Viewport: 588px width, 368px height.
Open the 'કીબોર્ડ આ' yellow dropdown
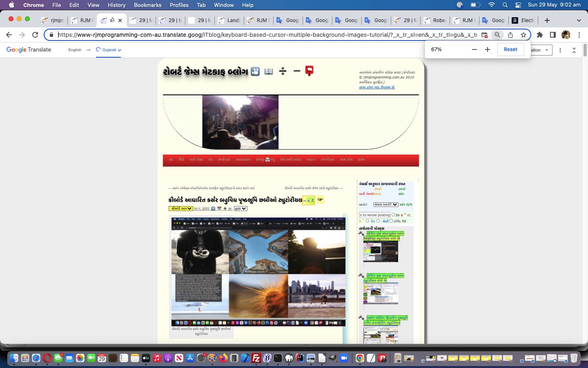tap(180, 209)
